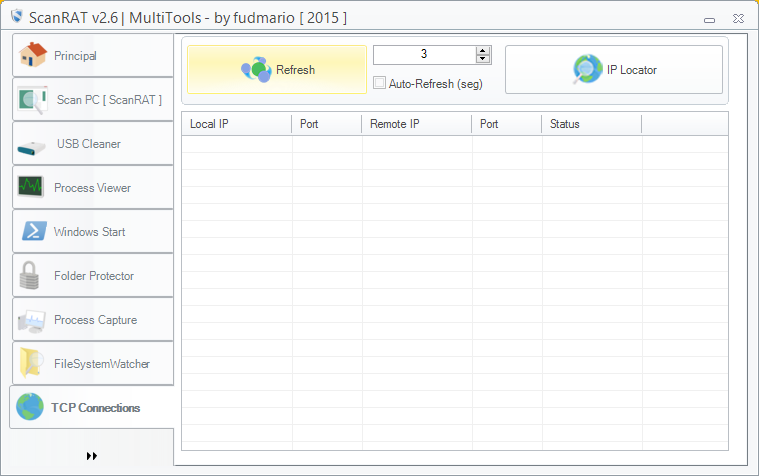759x476 pixels.
Task: Click the Scan PC magnifier icon
Action: (32, 100)
